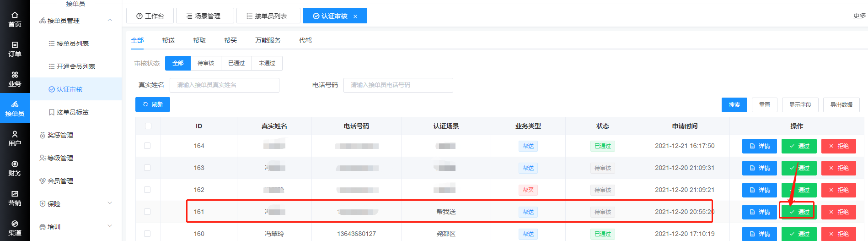Viewport: 868px width, 241px height.
Task: Check the checkbox for row ID 164
Action: click(147, 146)
